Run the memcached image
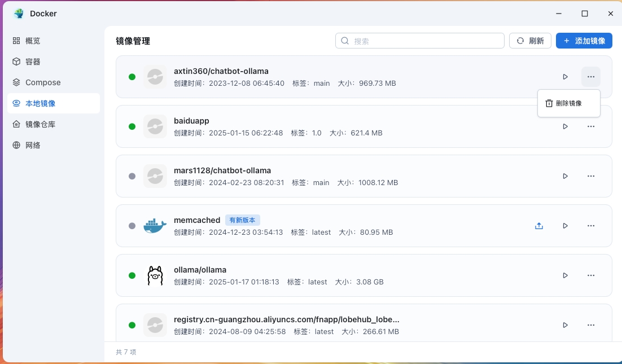 click(565, 226)
